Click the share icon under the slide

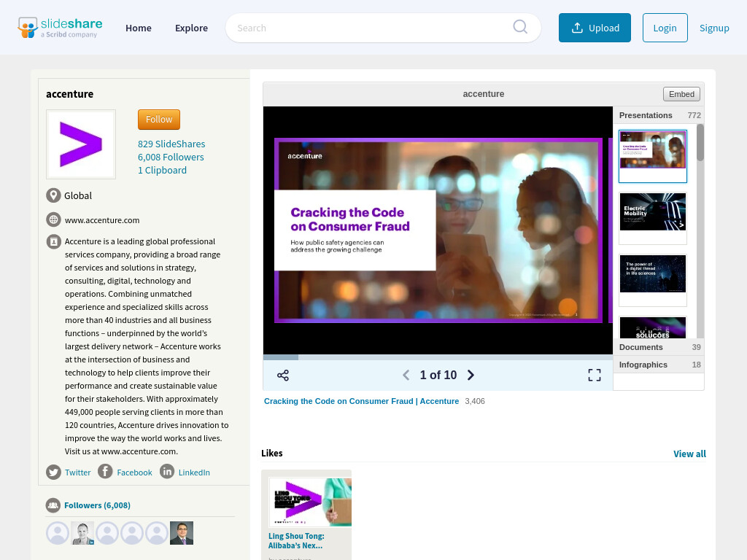[283, 376]
